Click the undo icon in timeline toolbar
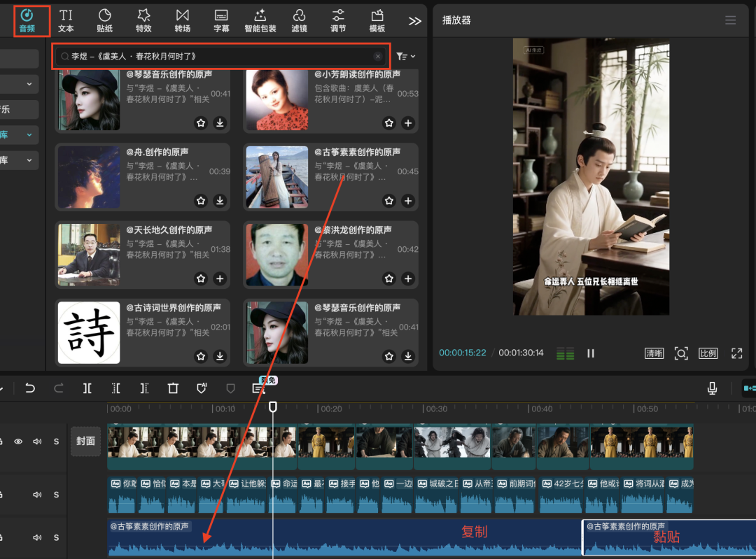This screenshot has width=756, height=559. (30, 388)
